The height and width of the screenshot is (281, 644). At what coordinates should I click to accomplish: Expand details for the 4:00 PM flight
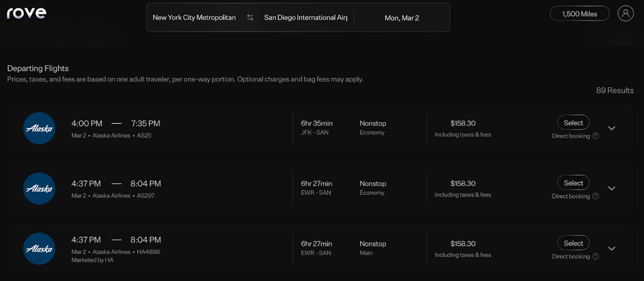[x=611, y=128]
